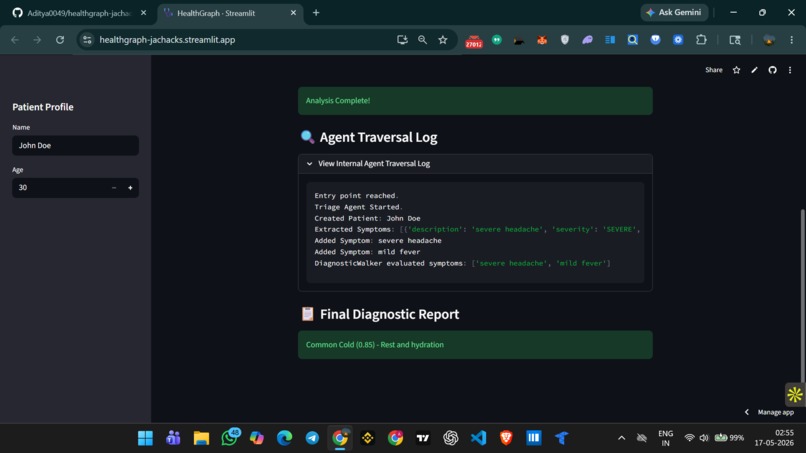Image resolution: width=806 pixels, height=453 pixels.
Task: Click the page vertical scrollbar
Action: (802, 296)
